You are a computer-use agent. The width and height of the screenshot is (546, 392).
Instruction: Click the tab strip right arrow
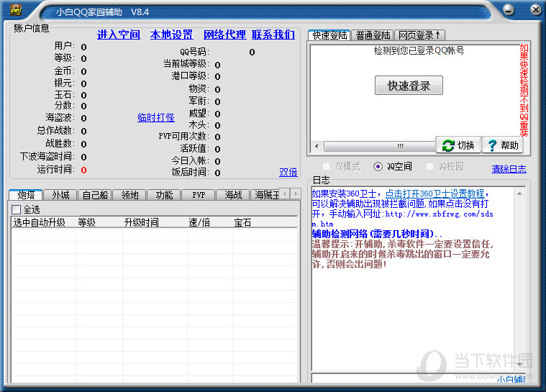click(x=296, y=193)
